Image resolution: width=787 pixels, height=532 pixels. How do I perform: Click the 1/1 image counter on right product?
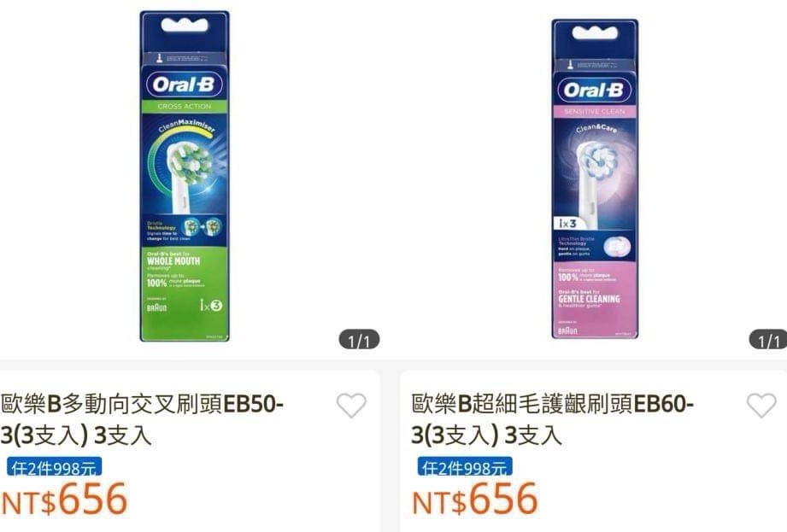tap(768, 341)
